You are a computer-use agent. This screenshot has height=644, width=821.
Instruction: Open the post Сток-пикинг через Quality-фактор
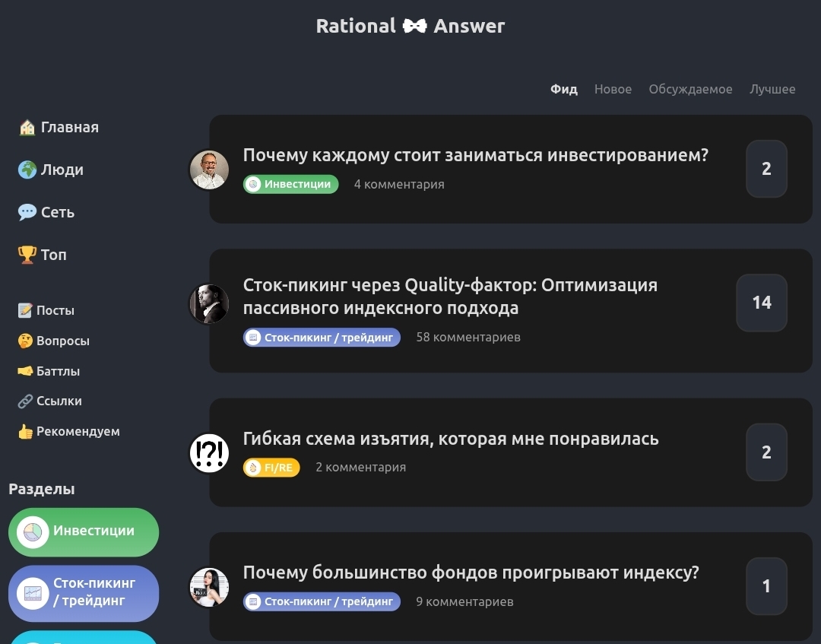450,297
